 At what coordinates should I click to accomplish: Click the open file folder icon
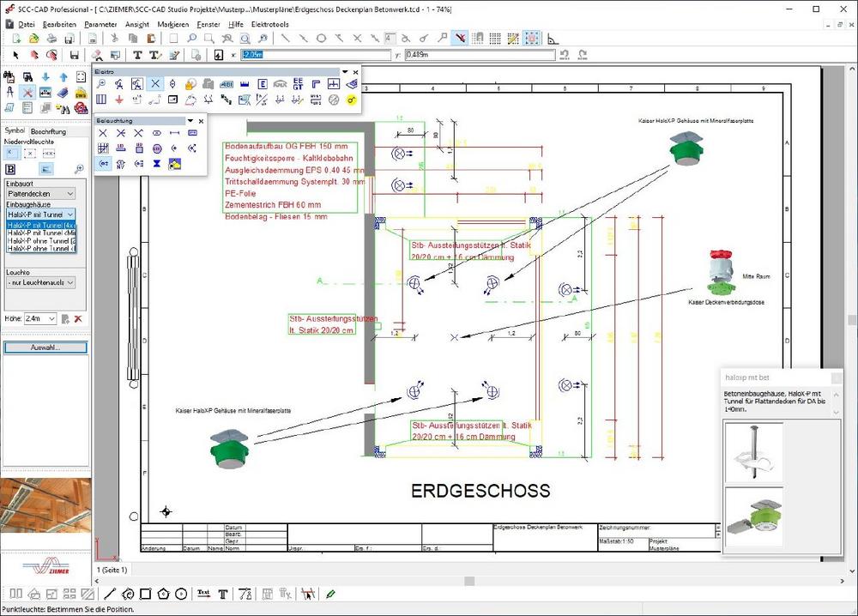tap(34, 39)
